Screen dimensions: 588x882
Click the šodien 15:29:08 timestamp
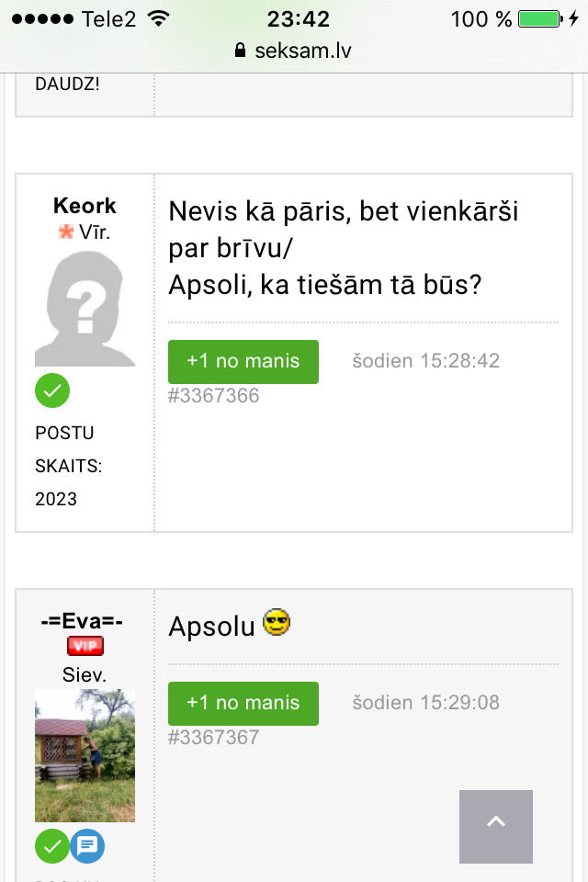(426, 703)
